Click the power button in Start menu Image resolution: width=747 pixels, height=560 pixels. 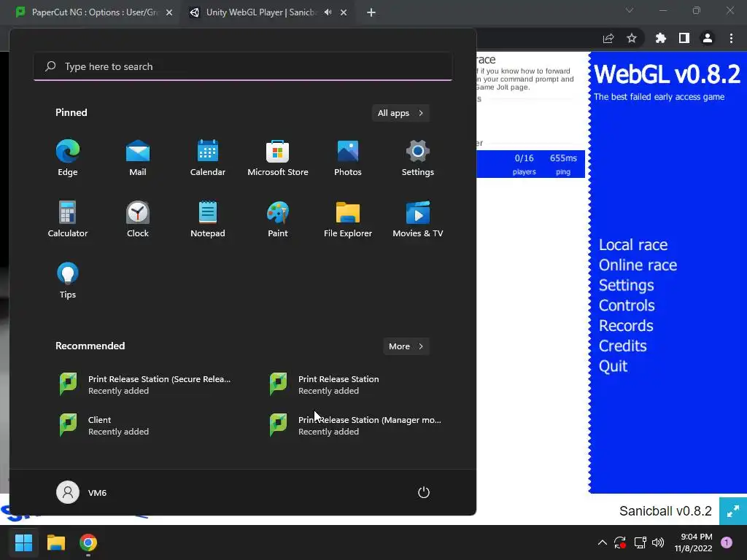[424, 492]
